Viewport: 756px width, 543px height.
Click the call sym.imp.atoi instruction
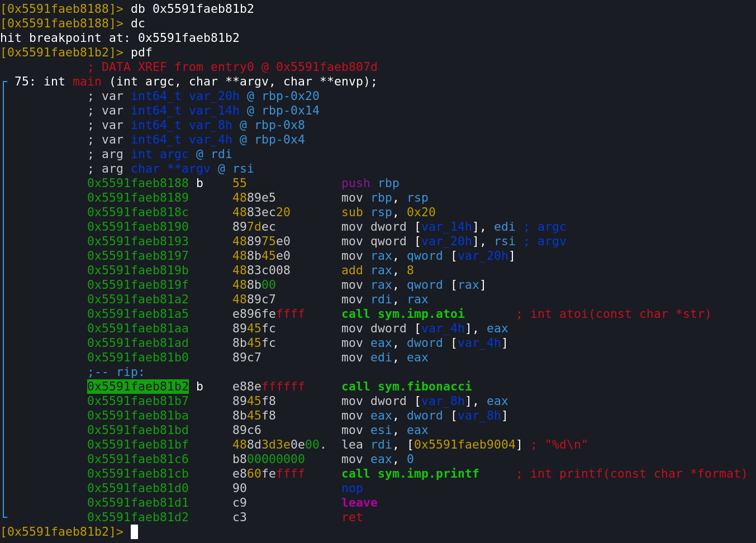[402, 314]
